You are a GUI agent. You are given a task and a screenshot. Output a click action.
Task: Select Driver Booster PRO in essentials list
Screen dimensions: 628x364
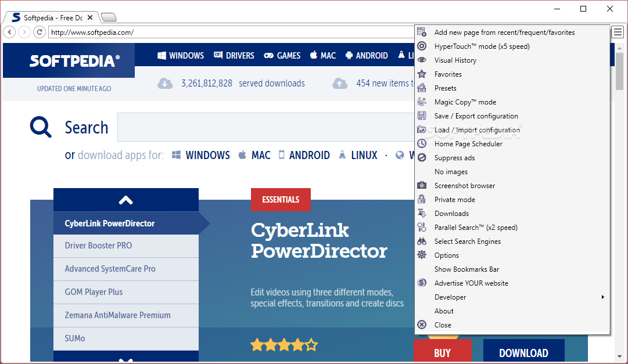point(125,246)
